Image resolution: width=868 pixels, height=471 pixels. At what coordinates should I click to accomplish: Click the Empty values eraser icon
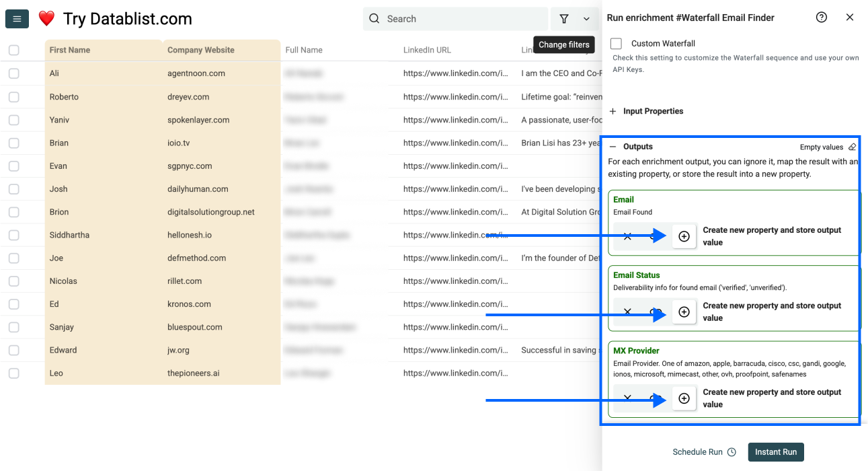click(852, 147)
